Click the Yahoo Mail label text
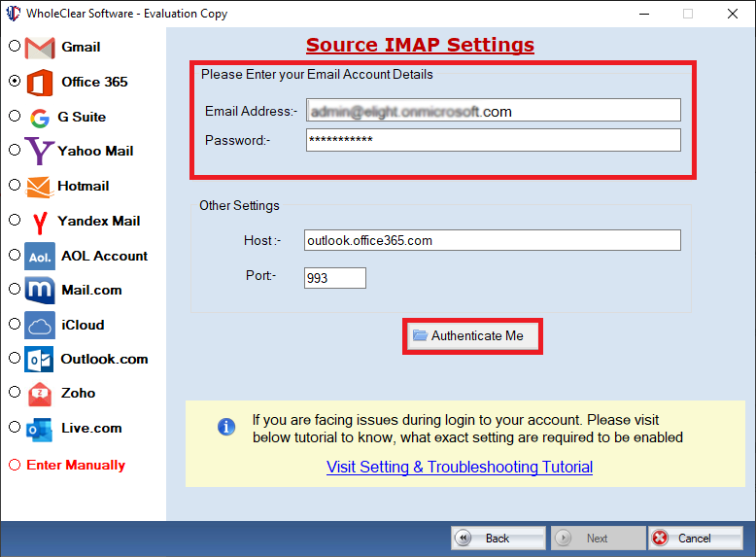Image resolution: width=756 pixels, height=557 pixels. pyautogui.click(x=95, y=151)
